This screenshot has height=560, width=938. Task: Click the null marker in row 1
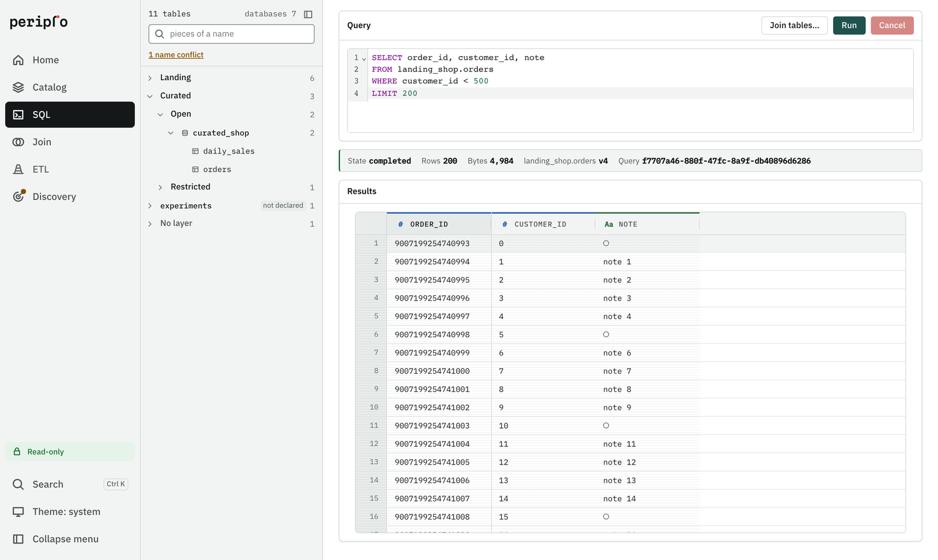(606, 243)
